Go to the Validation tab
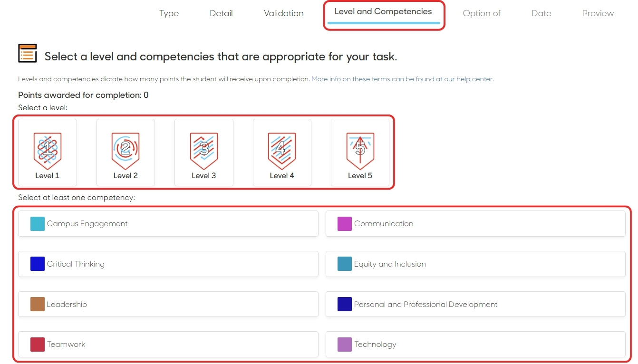 tap(283, 13)
